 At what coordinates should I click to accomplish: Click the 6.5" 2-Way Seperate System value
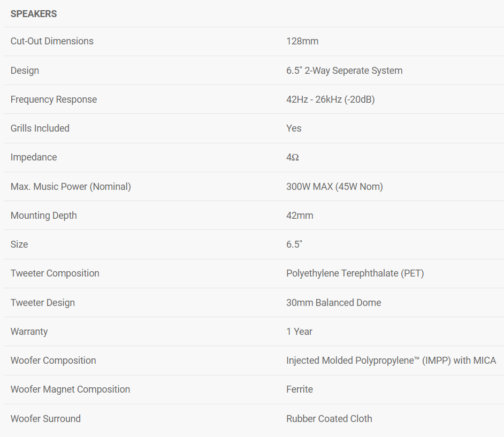click(x=344, y=71)
